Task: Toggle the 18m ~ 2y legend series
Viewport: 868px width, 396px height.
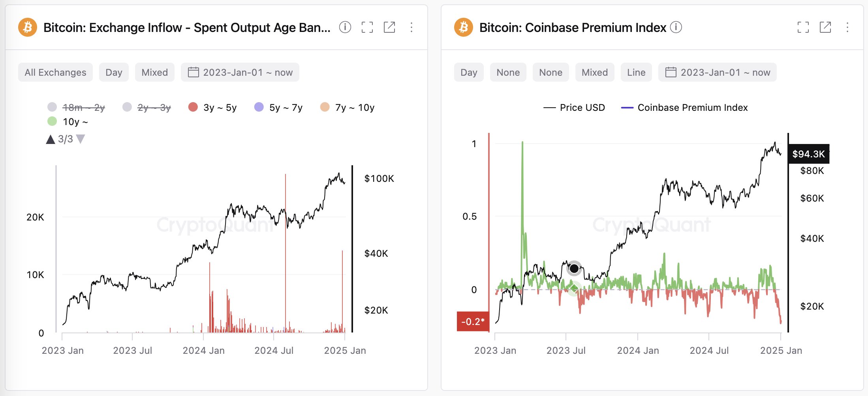Action: click(x=76, y=107)
